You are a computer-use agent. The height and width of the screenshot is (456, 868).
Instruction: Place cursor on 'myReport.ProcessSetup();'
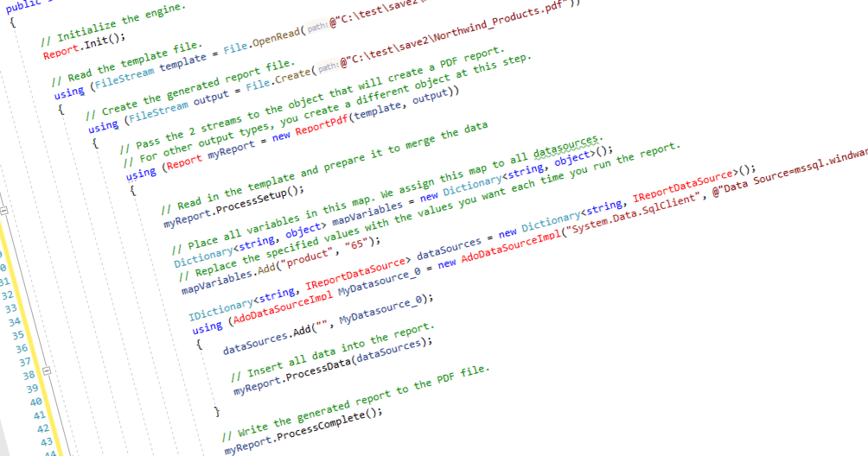point(233,207)
